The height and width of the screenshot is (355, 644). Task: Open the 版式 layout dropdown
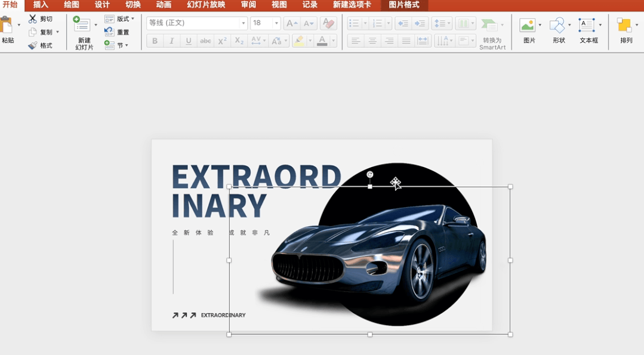(x=119, y=19)
